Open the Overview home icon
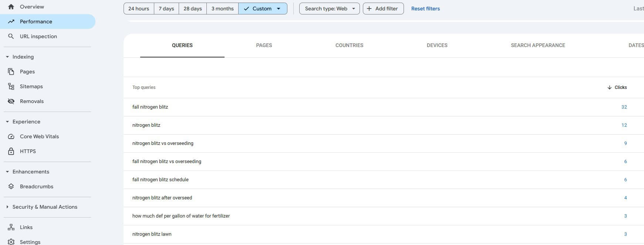Viewport: 644px width, 245px height. [11, 7]
